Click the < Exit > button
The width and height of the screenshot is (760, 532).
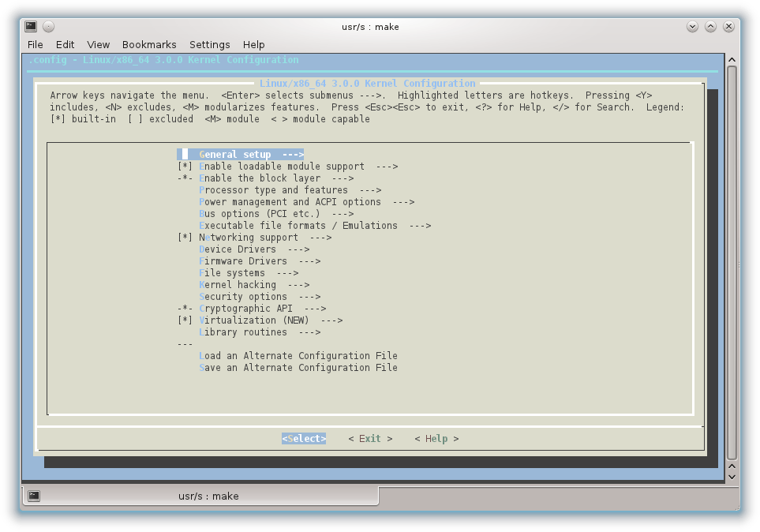pos(370,438)
